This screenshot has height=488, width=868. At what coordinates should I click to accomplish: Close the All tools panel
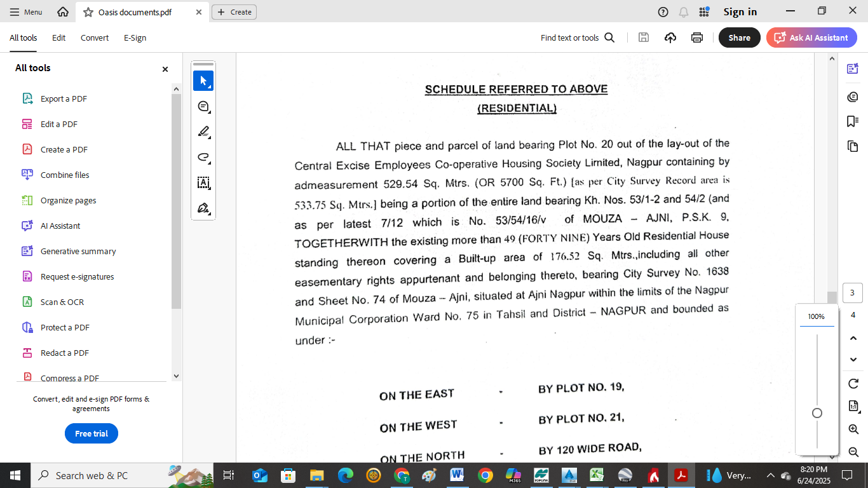pyautogui.click(x=165, y=69)
